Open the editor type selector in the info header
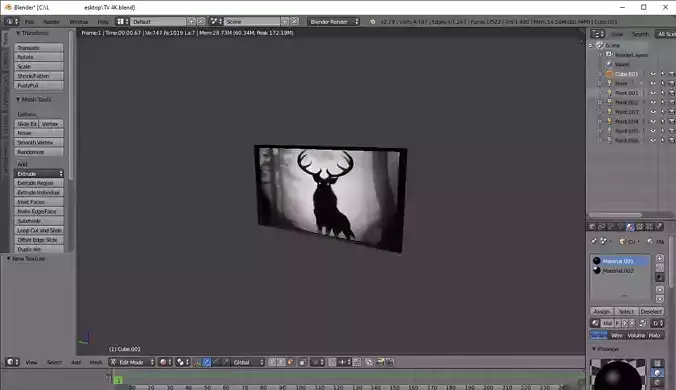676x390 pixels. tap(12, 21)
